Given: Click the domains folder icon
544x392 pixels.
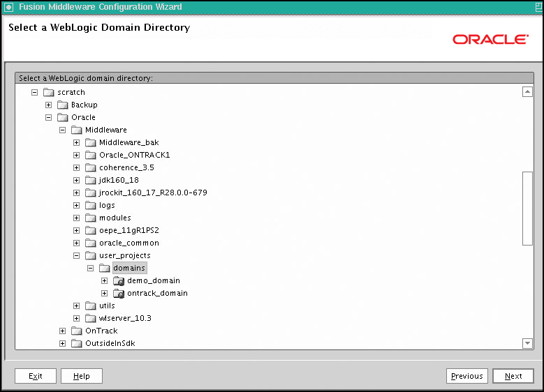Looking at the screenshot, I should (x=105, y=268).
